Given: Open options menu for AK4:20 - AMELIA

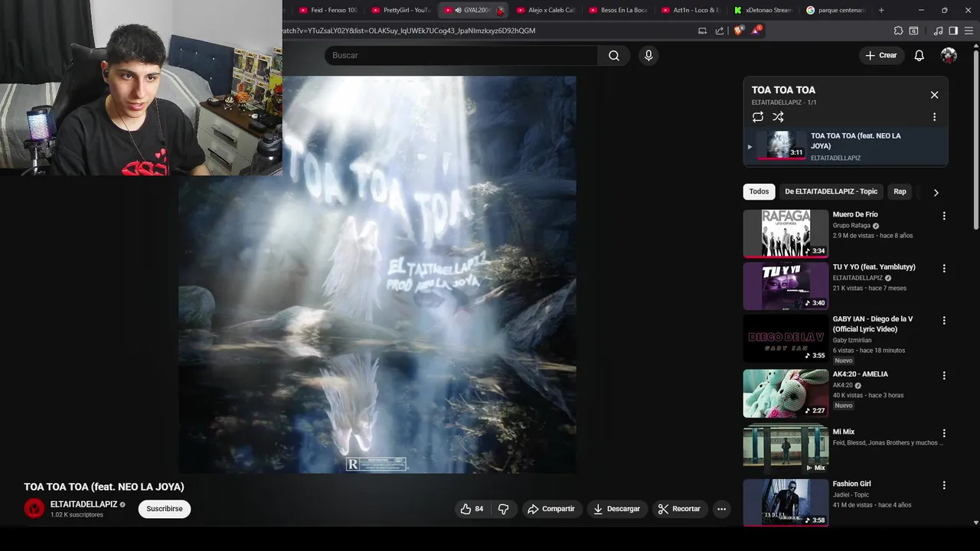Looking at the screenshot, I should pyautogui.click(x=944, y=376).
